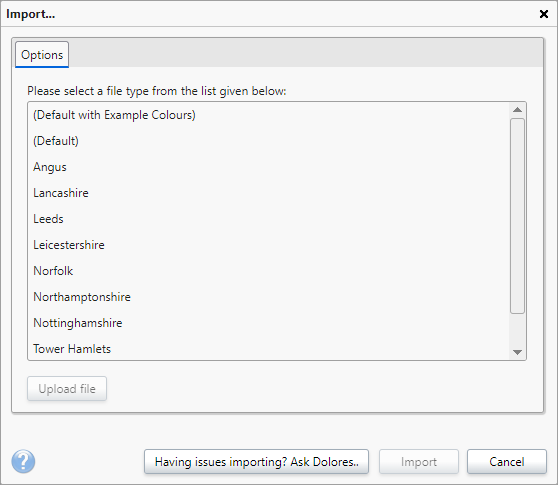Cancel the import dialog
Screen dimensions: 558x485
[506, 462]
